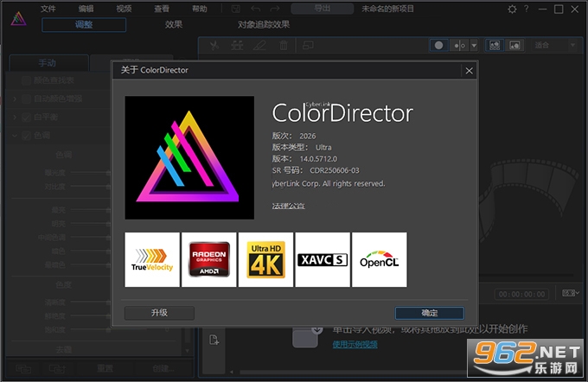
Task: Open the 文件 menu
Action: pos(48,9)
